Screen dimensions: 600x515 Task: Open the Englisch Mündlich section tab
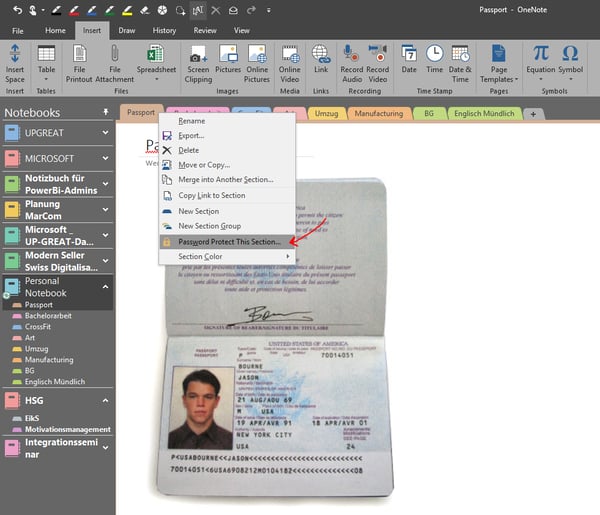[x=484, y=114]
